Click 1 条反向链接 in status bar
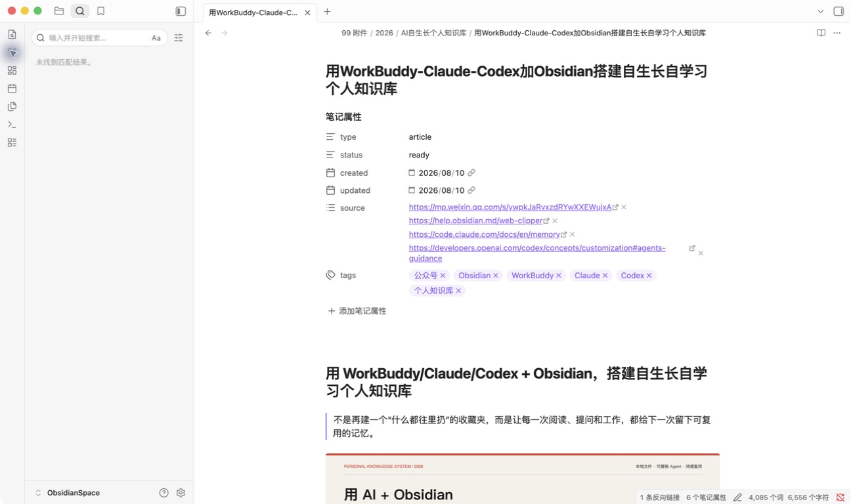Screen dimensions: 851x504 pyautogui.click(x=660, y=497)
